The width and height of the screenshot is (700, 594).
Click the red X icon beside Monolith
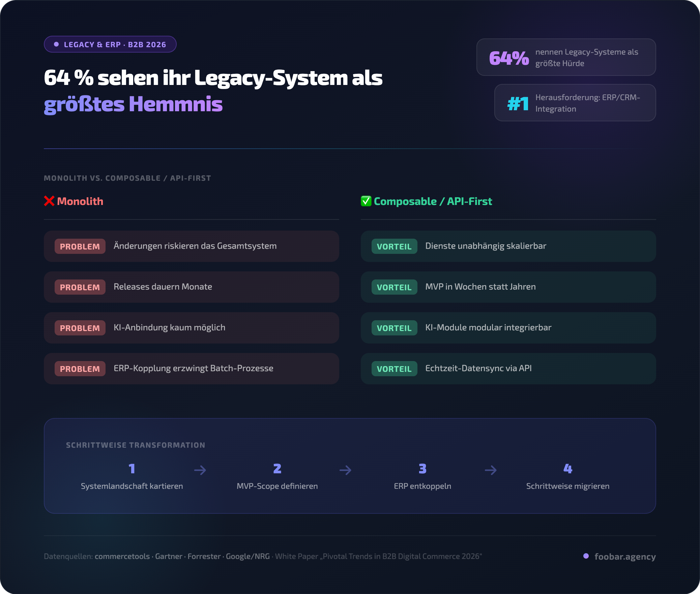(x=49, y=201)
